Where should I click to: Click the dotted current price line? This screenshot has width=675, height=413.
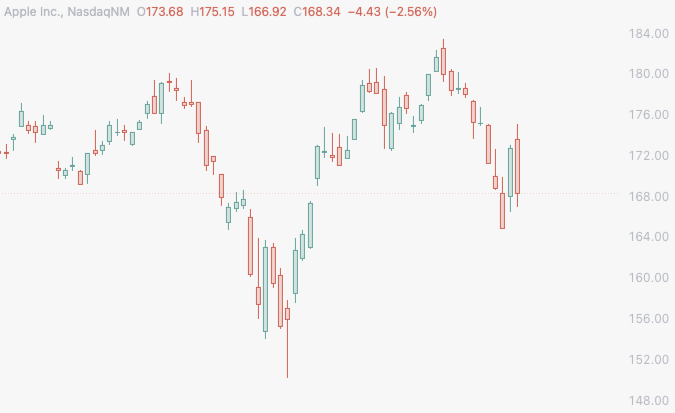(x=309, y=193)
